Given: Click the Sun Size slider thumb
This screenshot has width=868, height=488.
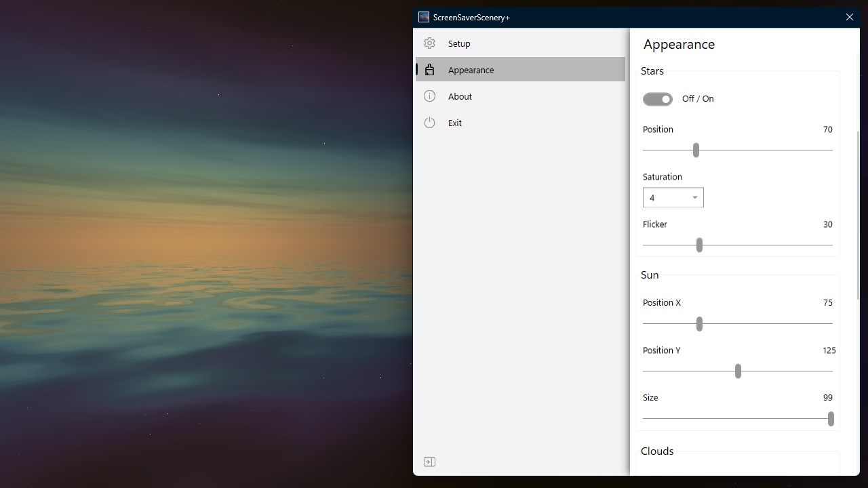Looking at the screenshot, I should tap(831, 419).
